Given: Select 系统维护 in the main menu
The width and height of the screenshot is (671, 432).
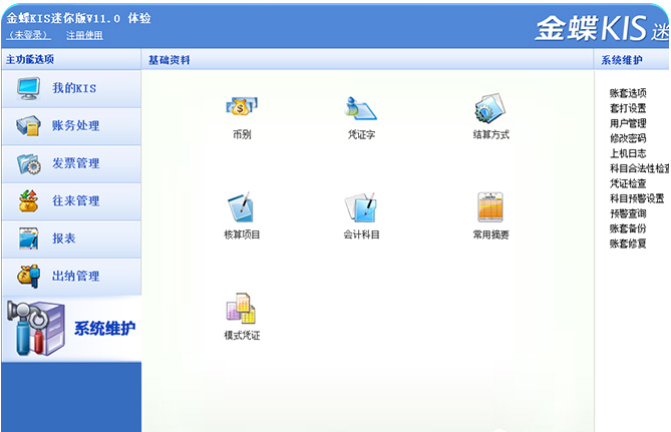Looking at the screenshot, I should [71, 328].
